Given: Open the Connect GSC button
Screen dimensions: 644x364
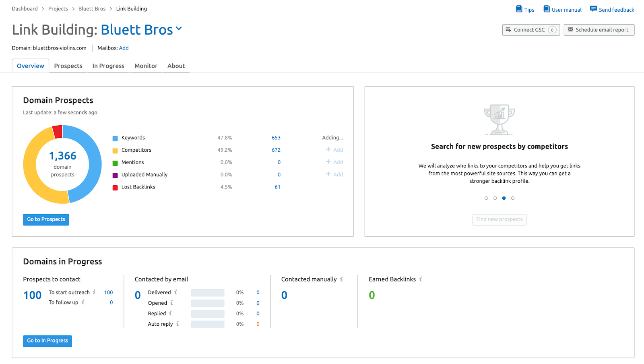Looking at the screenshot, I should coord(530,30).
